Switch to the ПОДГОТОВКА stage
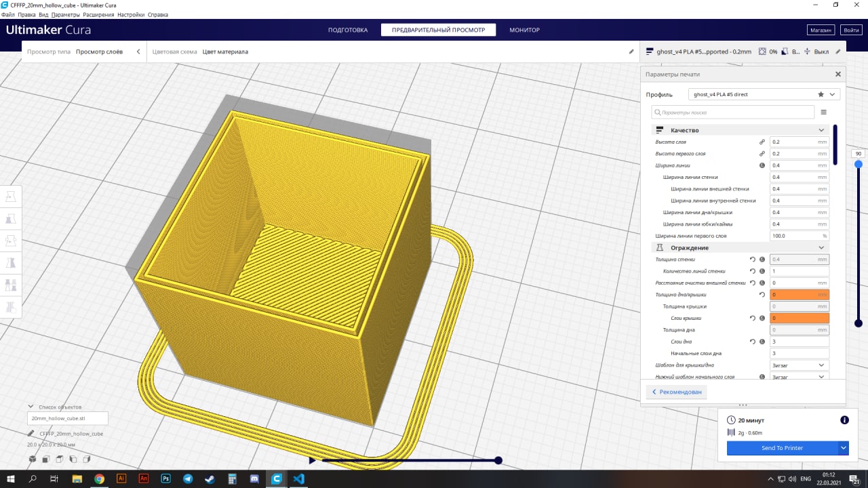 tap(348, 30)
